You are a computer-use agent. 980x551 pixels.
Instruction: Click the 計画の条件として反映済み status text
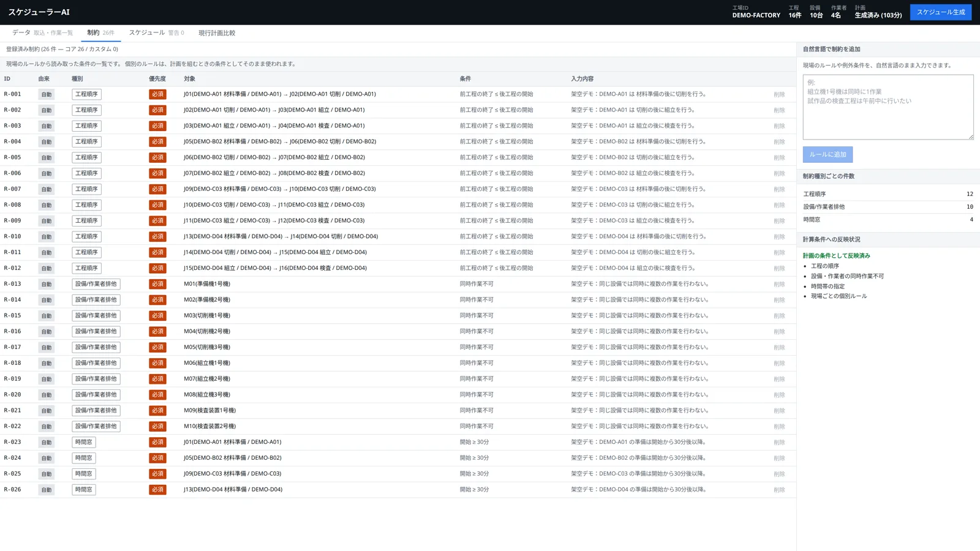click(836, 256)
